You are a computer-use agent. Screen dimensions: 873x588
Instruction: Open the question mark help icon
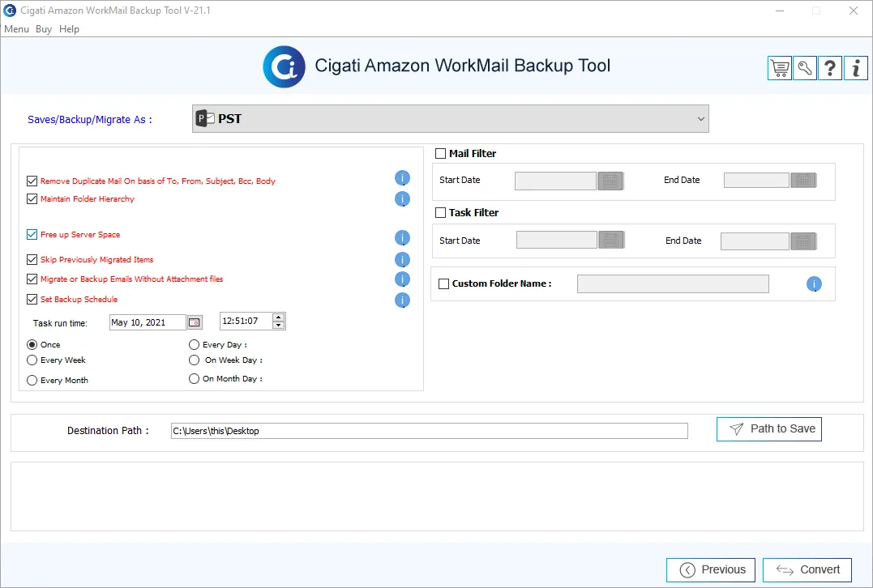[x=829, y=68]
